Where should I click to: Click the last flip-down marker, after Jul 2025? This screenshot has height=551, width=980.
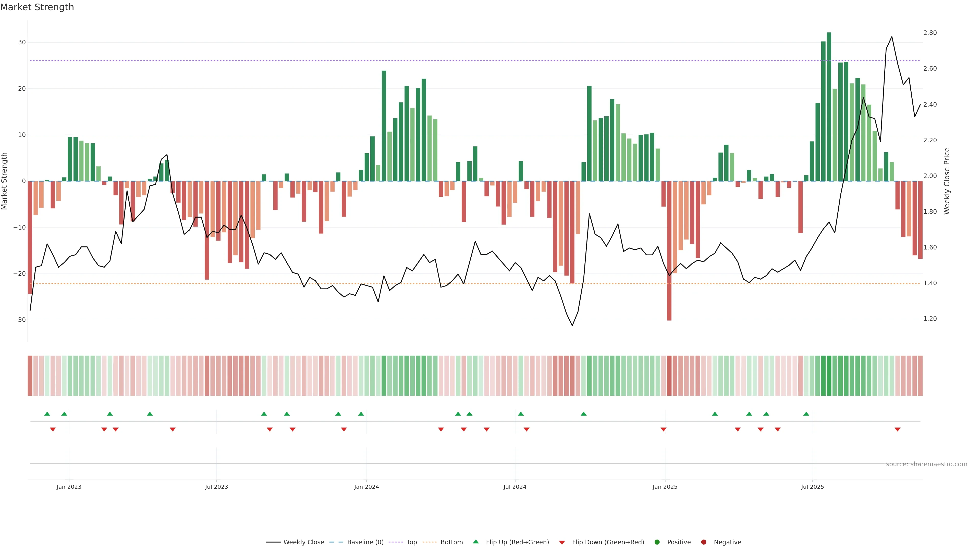[898, 429]
